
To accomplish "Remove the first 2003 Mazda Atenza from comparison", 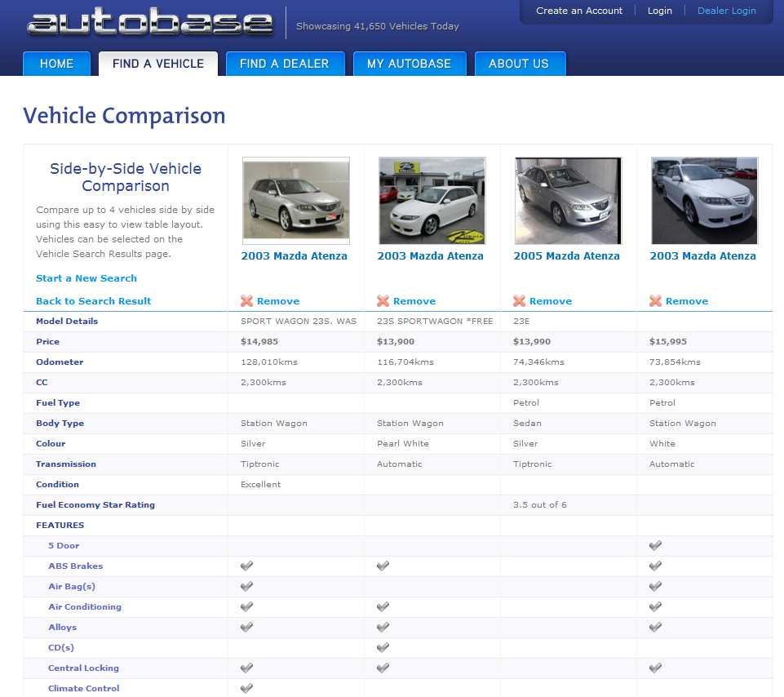I will tap(270, 301).
